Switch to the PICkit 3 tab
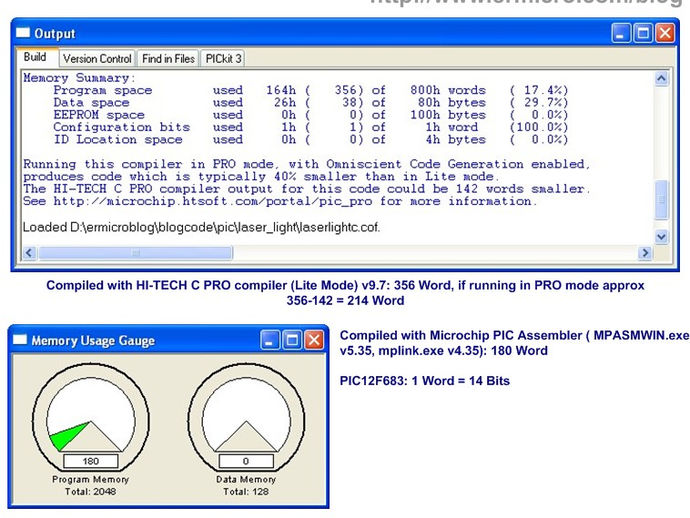690x518 pixels. (223, 59)
